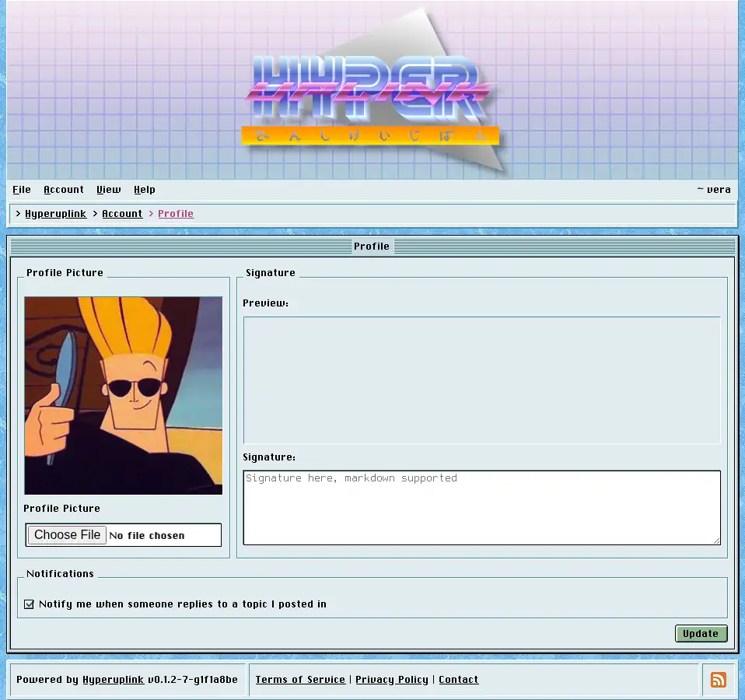Open the File menu
The width and height of the screenshot is (745, 700).
coord(21,190)
